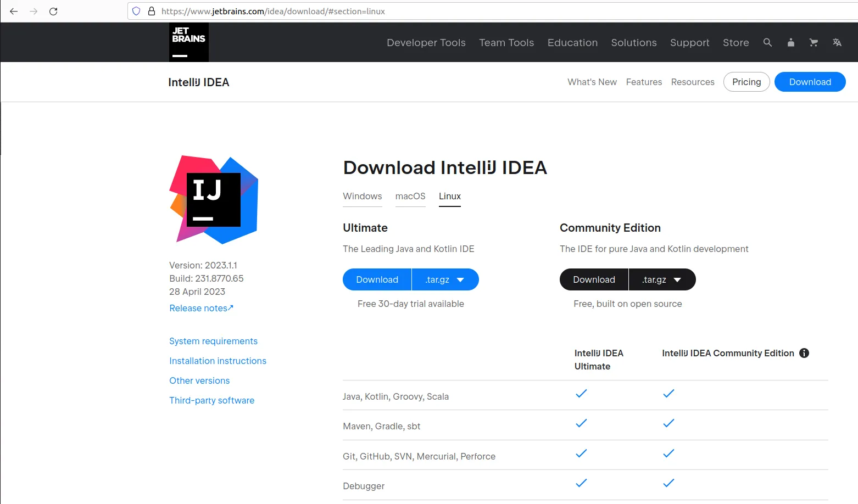The image size is (858, 504).
Task: Open Installation instructions link
Action: (x=218, y=361)
